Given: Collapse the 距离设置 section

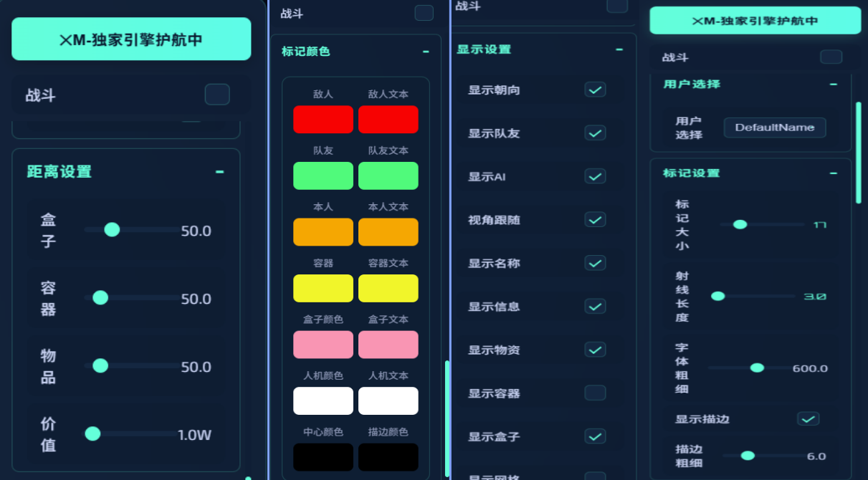Looking at the screenshot, I should (219, 172).
